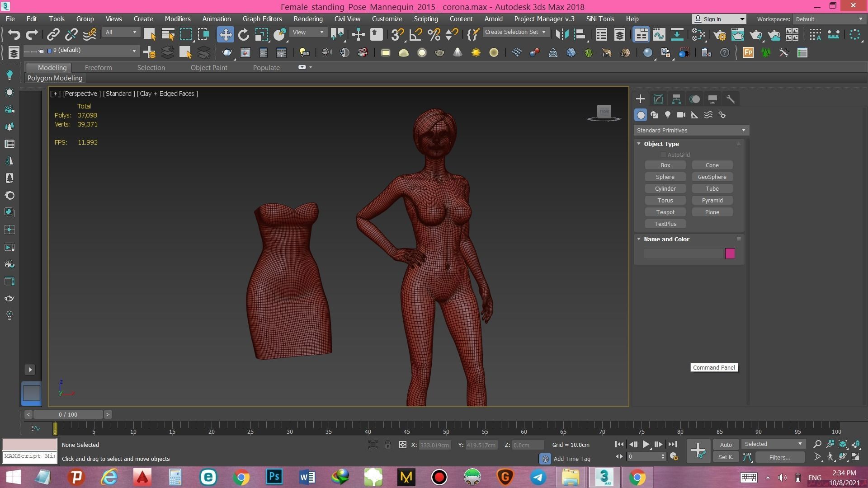Open the Customize menu
The height and width of the screenshot is (488, 868).
[x=387, y=19]
